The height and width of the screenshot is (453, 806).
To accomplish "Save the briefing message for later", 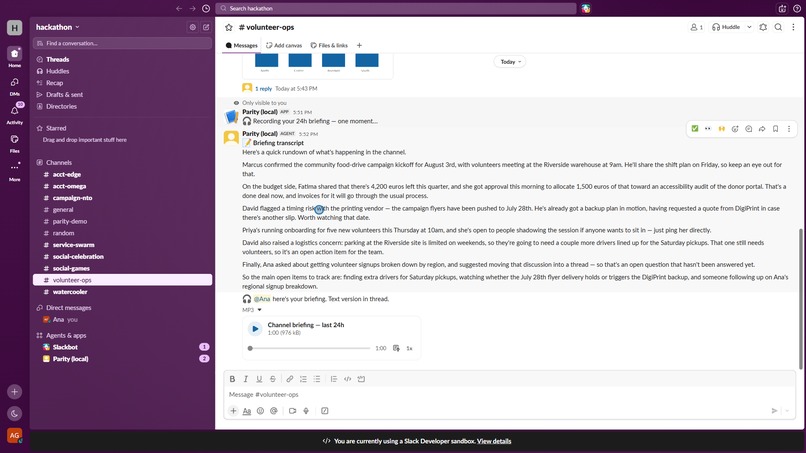I will pyautogui.click(x=776, y=129).
